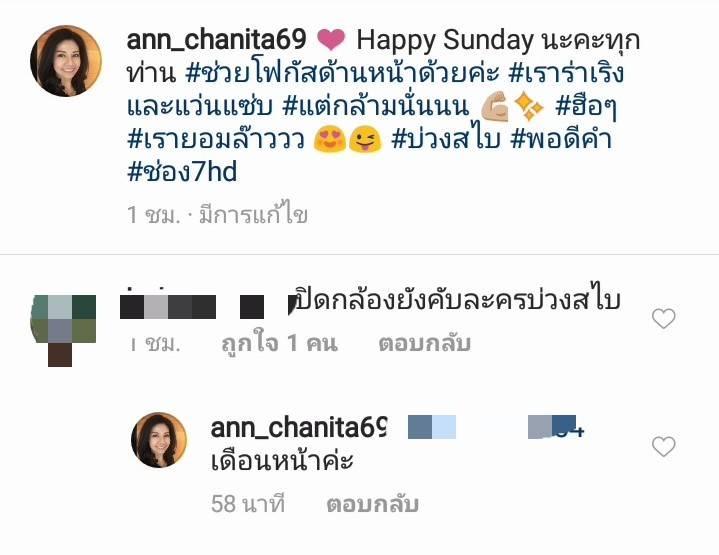Tap ตอบกลับ under the first comment

[425, 344]
